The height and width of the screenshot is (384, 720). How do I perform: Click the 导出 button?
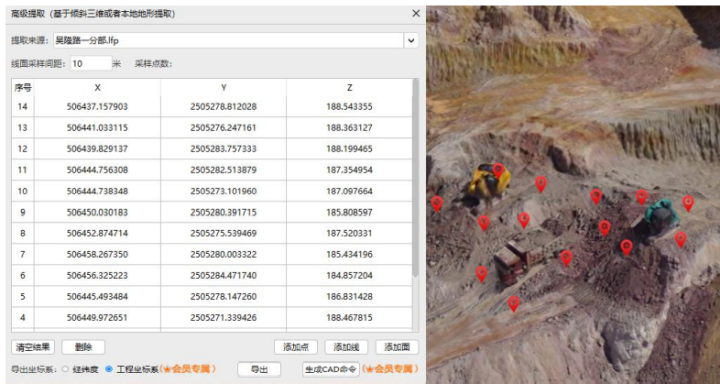pyautogui.click(x=259, y=369)
